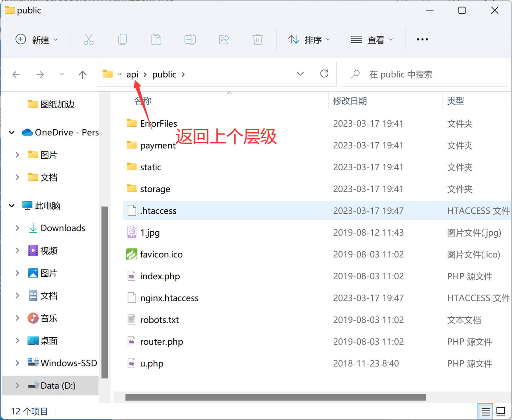Click the Cut scissors icon
512x420 pixels.
click(88, 40)
